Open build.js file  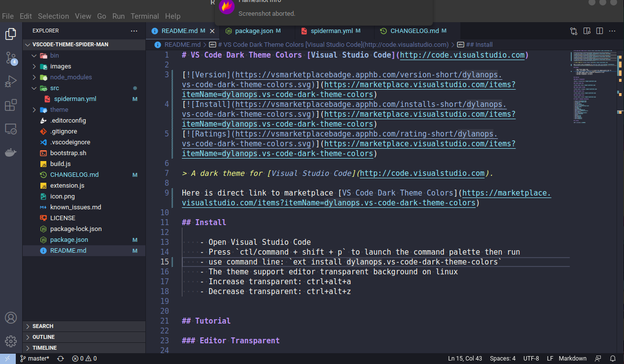coord(84,164)
